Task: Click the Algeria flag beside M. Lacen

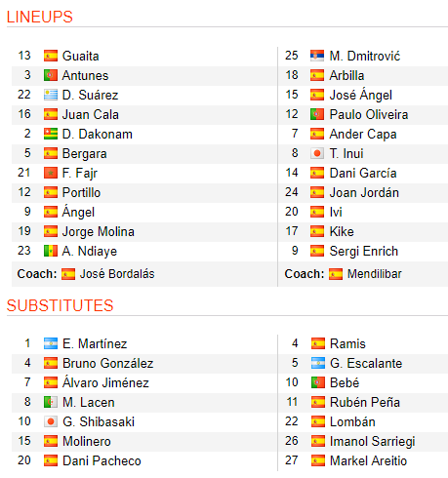Action: pos(51,402)
